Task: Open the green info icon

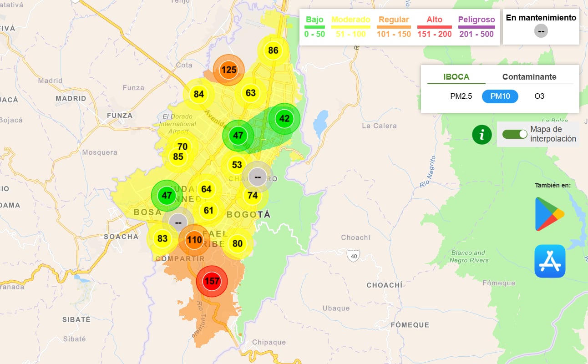Action: 482,135
